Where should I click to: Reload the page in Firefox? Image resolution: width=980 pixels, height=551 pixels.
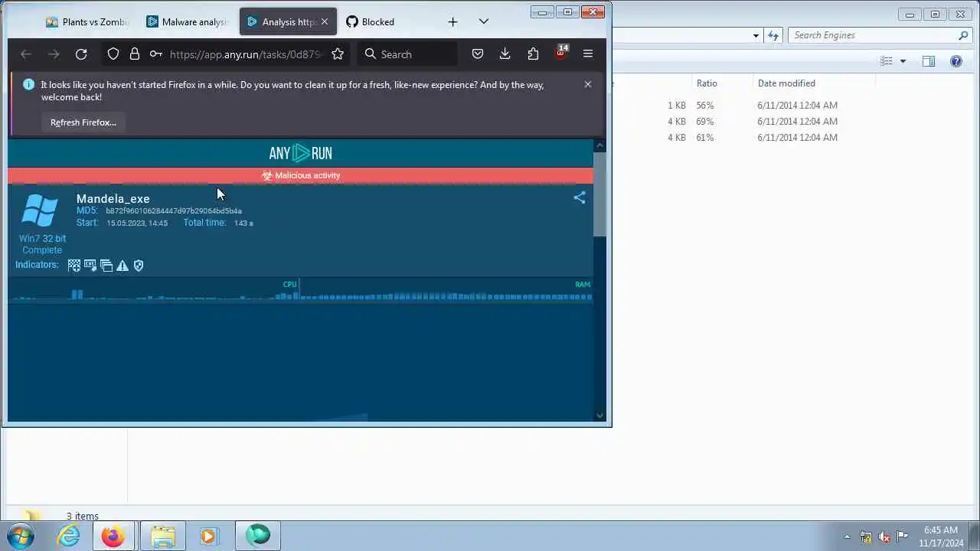(x=81, y=54)
